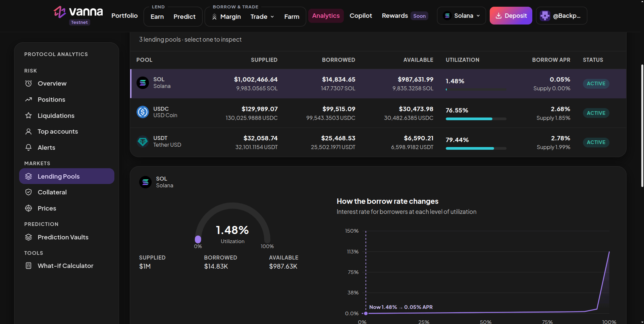Viewport: 644px width, 324px height.
Task: Select the Analytics tab
Action: (x=326, y=16)
